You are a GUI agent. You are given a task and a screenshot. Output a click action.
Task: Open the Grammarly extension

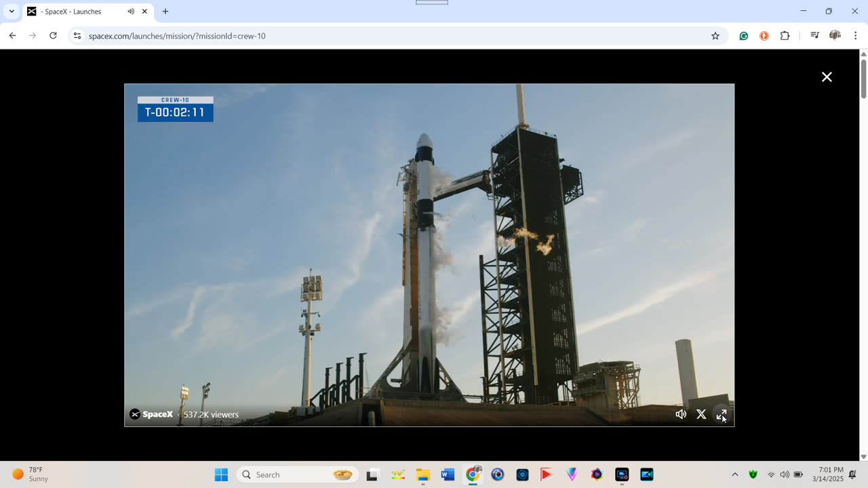(744, 36)
